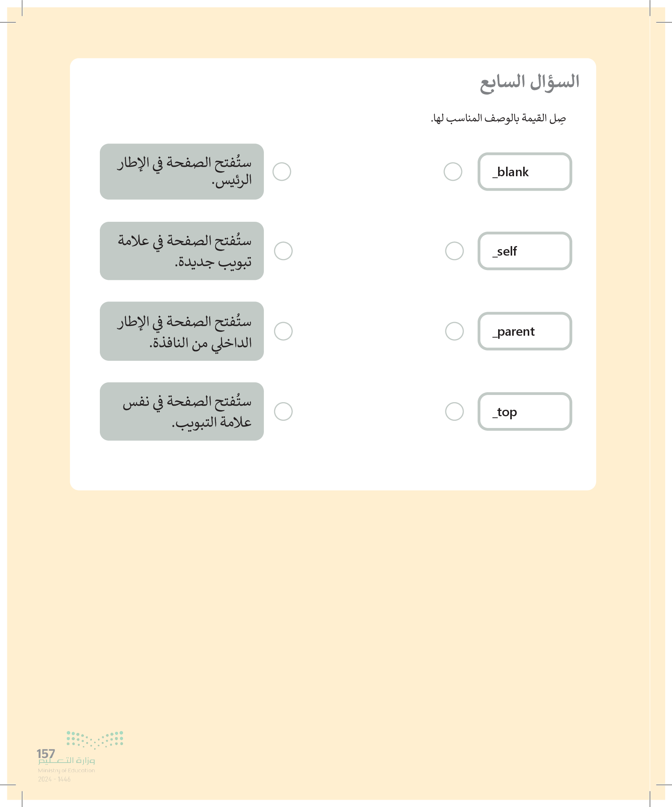This screenshot has width=672, height=807.
Task: Click the description box mentioning تبويب جديدة
Action: point(182,251)
